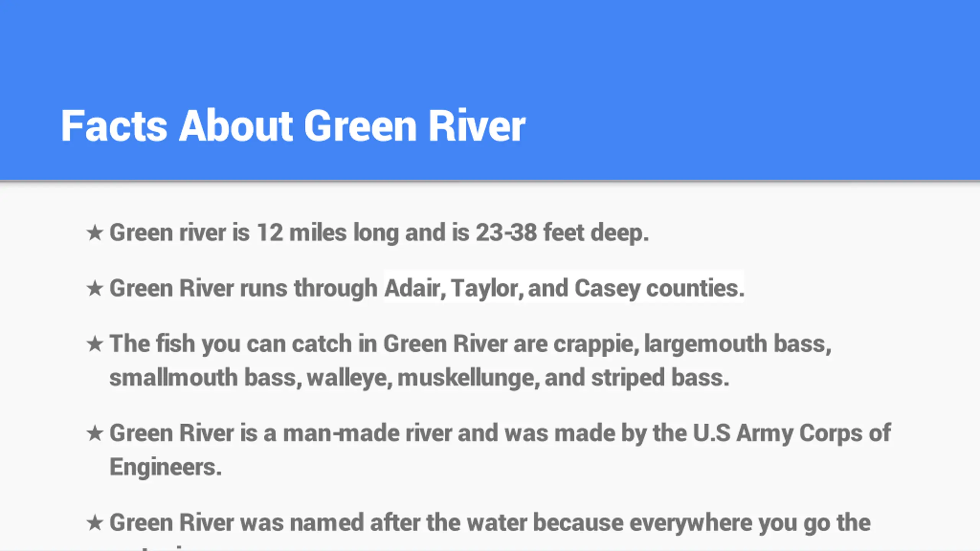Select the star bullet before "Green River was named"
This screenshot has height=551, width=980.
click(95, 523)
